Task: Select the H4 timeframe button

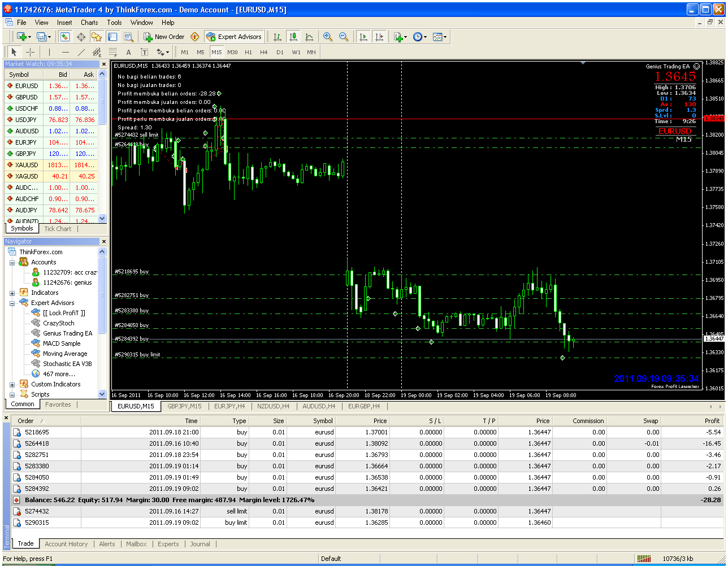Action: (x=264, y=52)
